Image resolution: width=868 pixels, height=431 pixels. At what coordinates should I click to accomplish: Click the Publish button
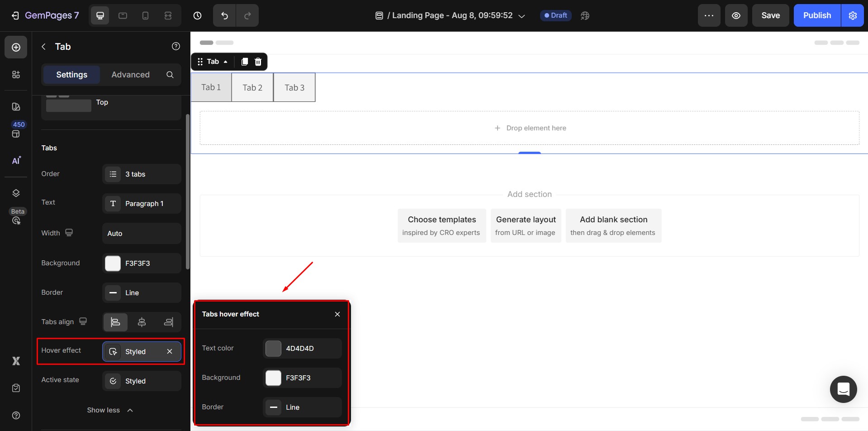816,15
